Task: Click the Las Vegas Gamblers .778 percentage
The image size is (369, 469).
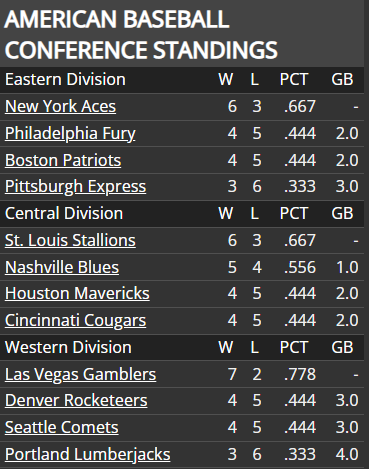Action: 300,374
